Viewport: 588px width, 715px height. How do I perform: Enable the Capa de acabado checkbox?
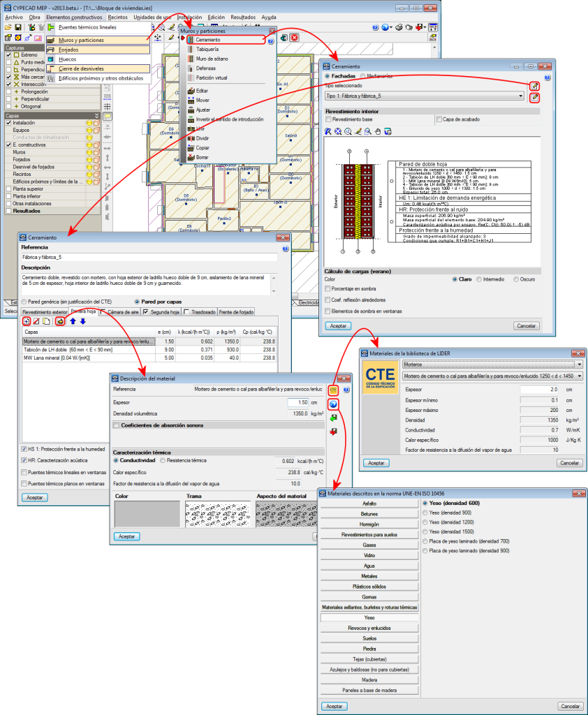pos(439,119)
